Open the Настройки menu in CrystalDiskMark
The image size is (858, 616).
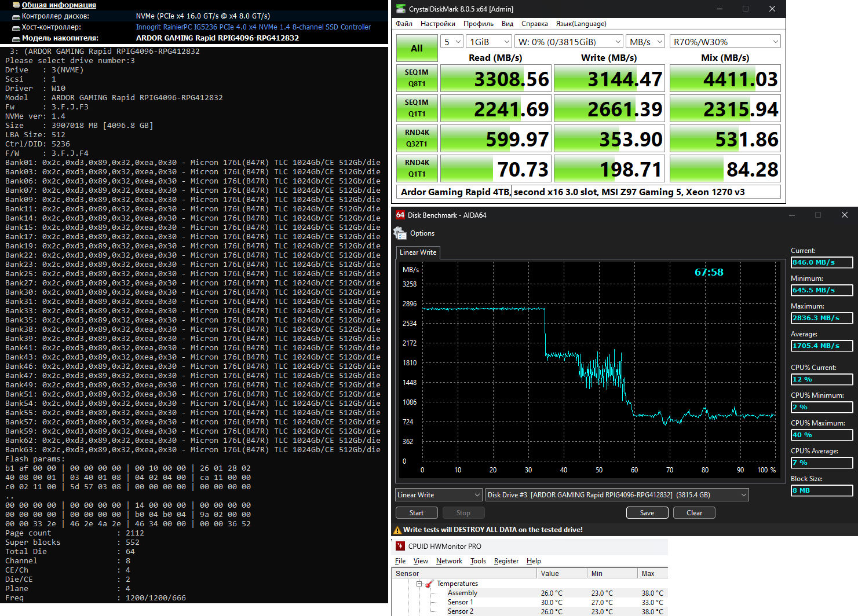click(438, 24)
